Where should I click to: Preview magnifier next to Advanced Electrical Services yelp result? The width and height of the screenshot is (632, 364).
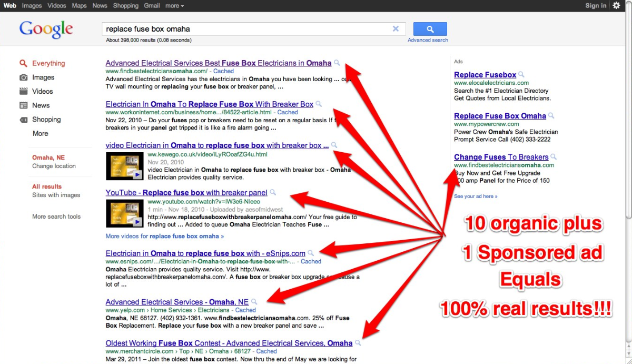click(254, 302)
